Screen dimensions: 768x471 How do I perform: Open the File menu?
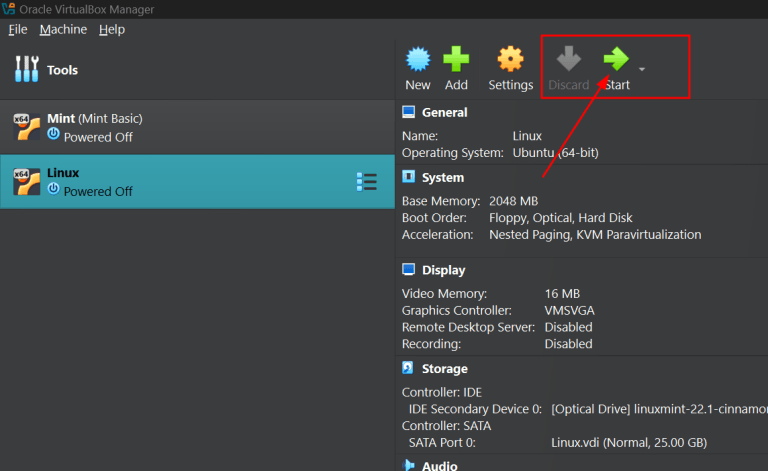(x=18, y=29)
